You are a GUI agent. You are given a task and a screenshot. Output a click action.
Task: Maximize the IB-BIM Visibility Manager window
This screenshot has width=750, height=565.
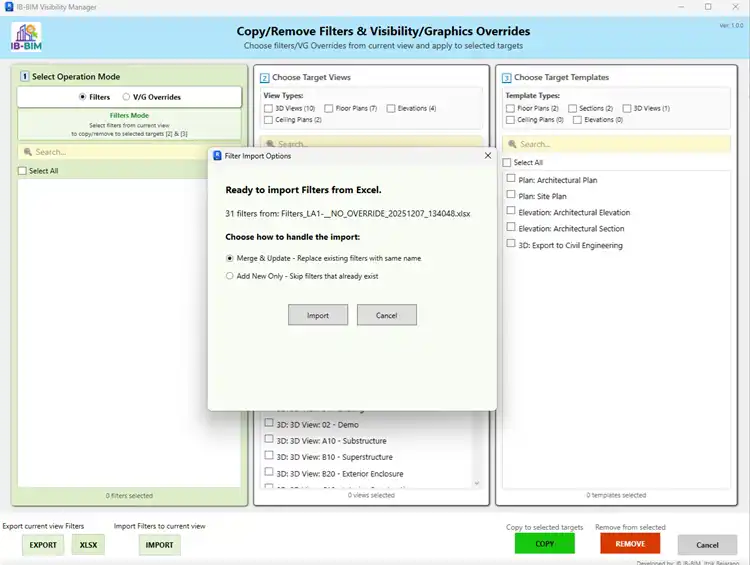tap(708, 7)
